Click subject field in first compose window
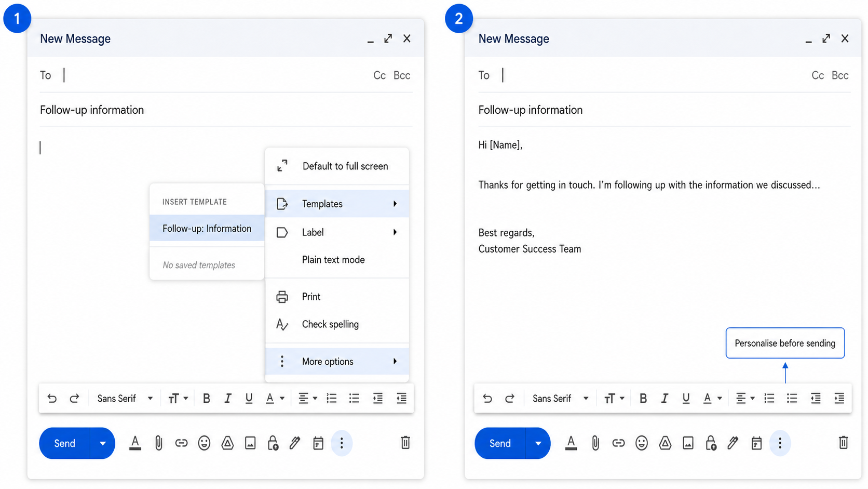868x489 pixels. click(226, 110)
